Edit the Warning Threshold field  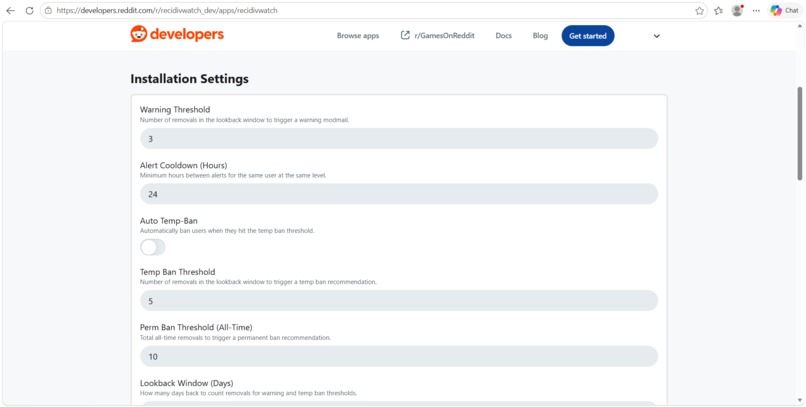point(399,139)
